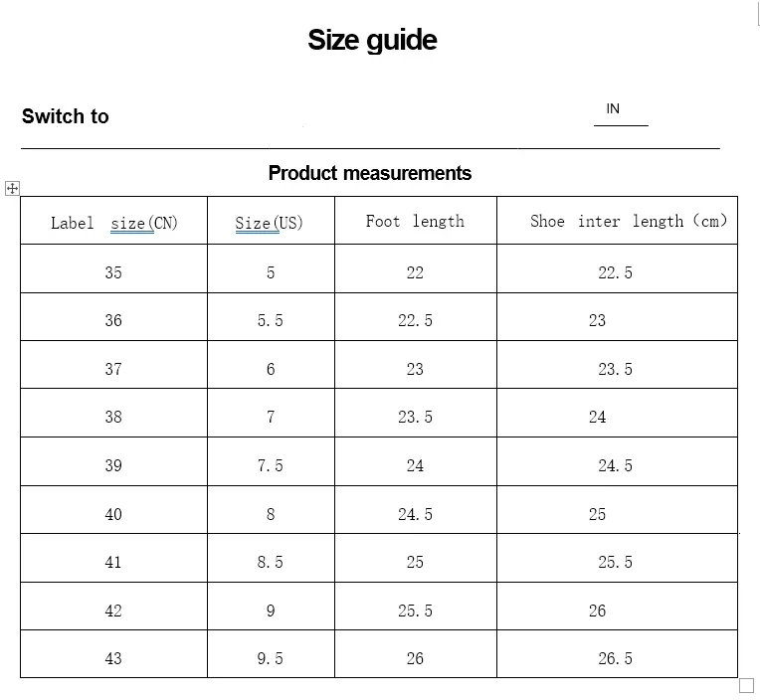Click the Foot length column header
760x700 pixels.
point(416,221)
